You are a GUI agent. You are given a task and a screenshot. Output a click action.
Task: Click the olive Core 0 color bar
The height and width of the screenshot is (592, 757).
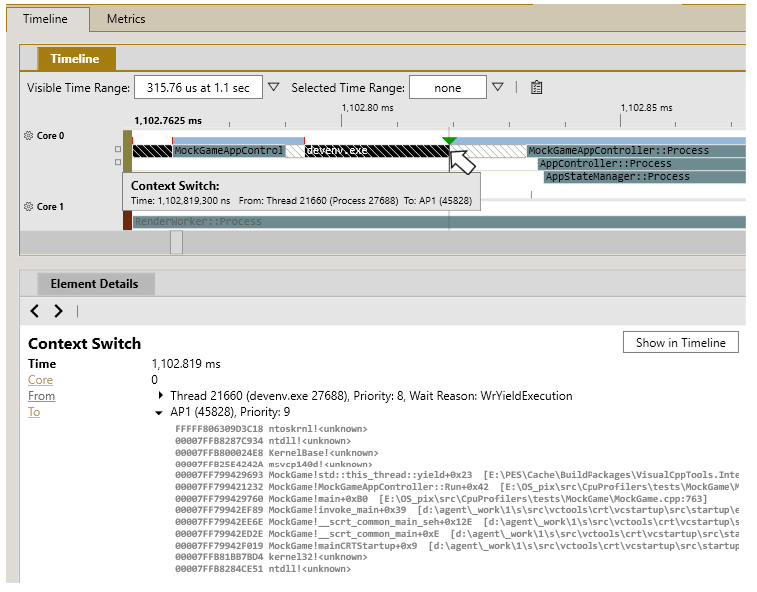coord(127,152)
